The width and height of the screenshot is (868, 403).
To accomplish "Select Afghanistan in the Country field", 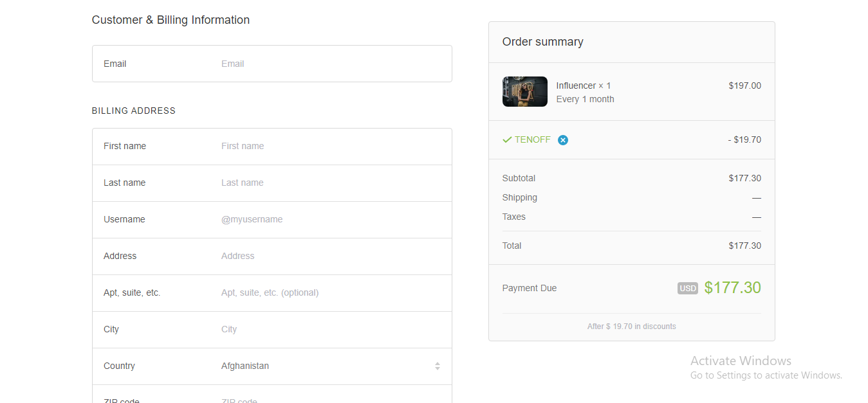I will tap(245, 366).
